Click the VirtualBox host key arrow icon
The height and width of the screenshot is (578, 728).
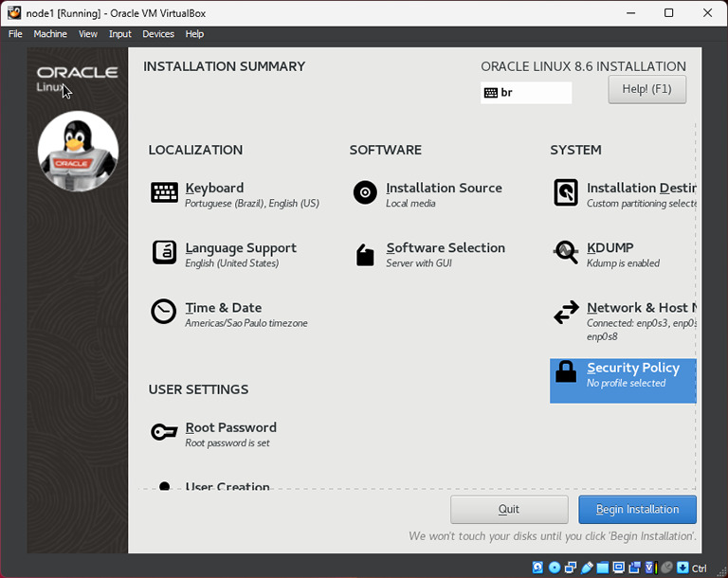pyautogui.click(x=682, y=568)
